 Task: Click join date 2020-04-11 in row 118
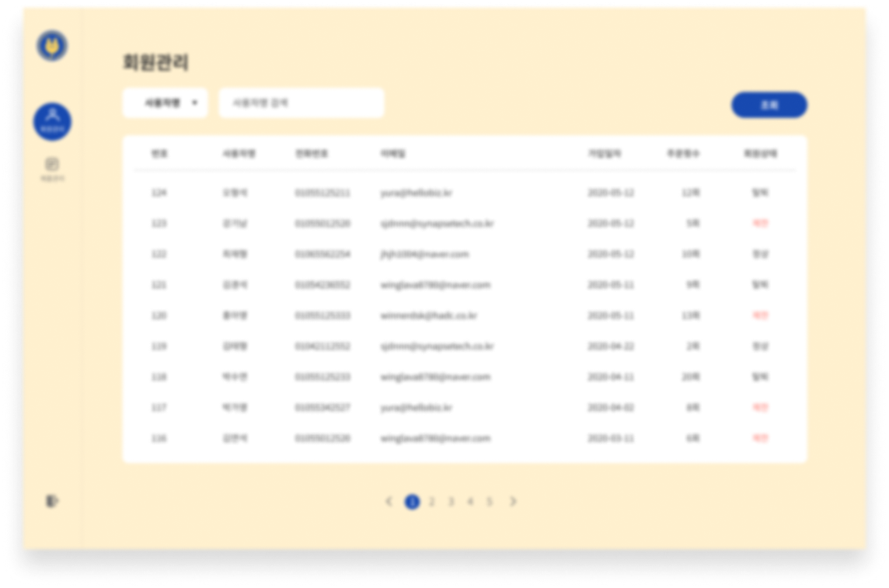coord(611,377)
